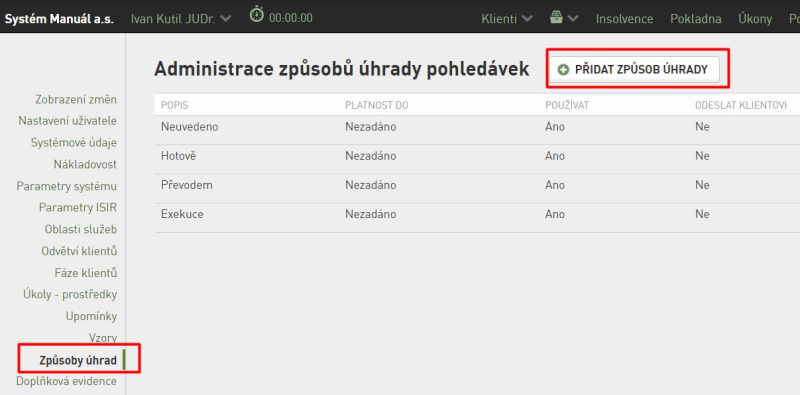Select Způsoby úhrad sidebar item
Screen dimensions: 800x395
[x=78, y=360]
